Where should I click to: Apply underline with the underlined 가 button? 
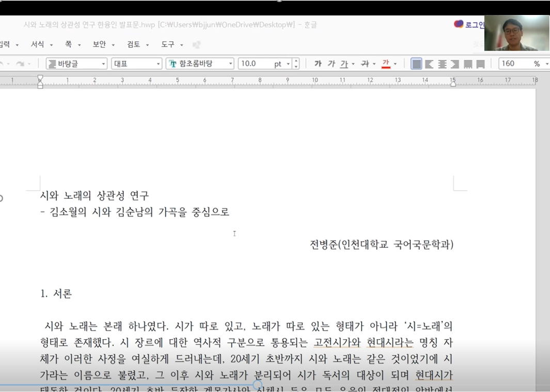coord(344,64)
